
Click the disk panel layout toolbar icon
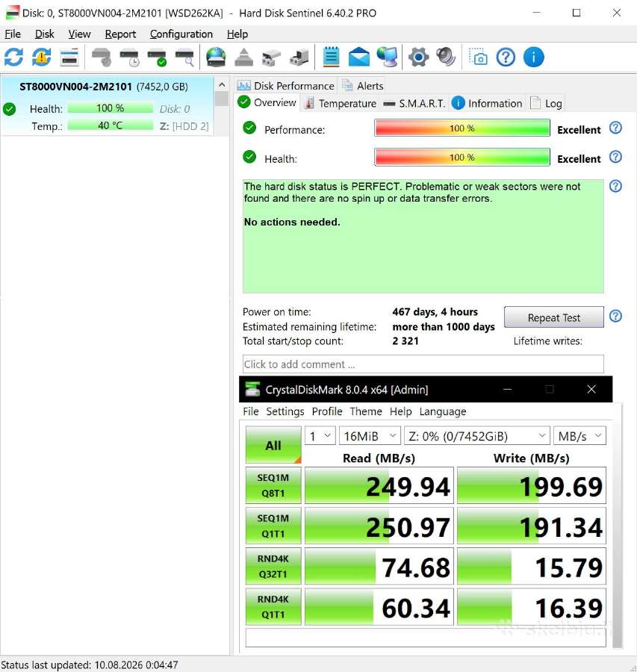click(69, 57)
